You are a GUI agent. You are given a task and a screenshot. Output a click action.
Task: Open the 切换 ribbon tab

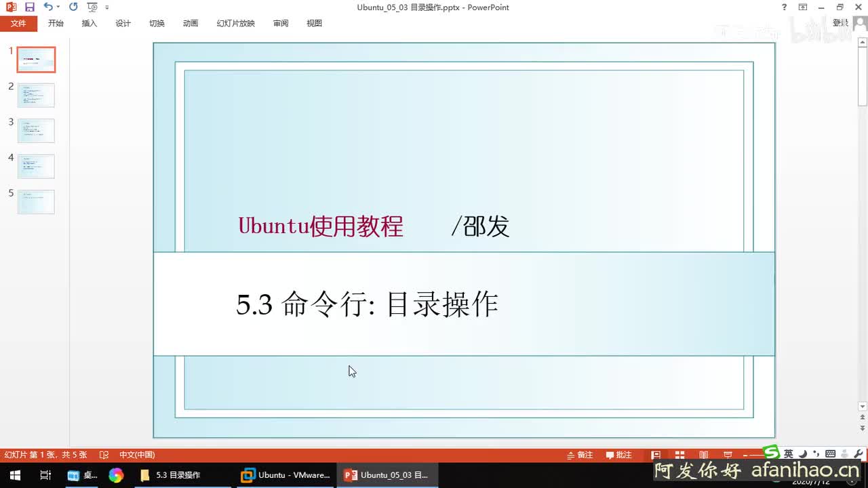157,23
